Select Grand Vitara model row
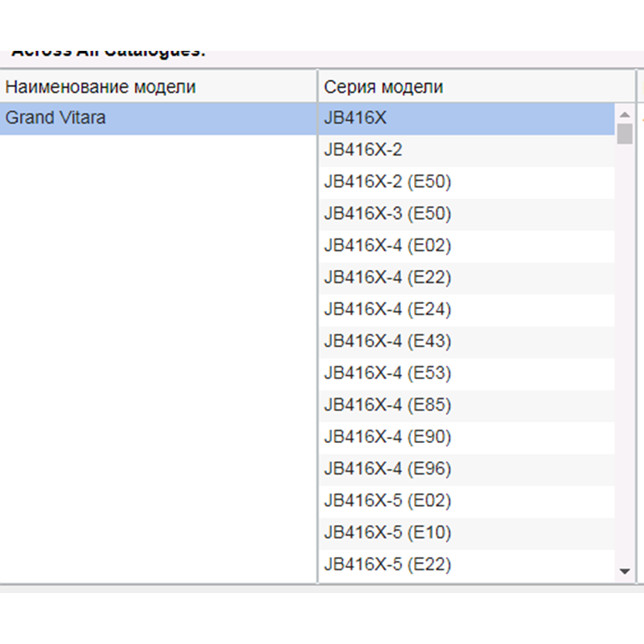Viewport: 644px width, 644px height. pyautogui.click(x=55, y=118)
